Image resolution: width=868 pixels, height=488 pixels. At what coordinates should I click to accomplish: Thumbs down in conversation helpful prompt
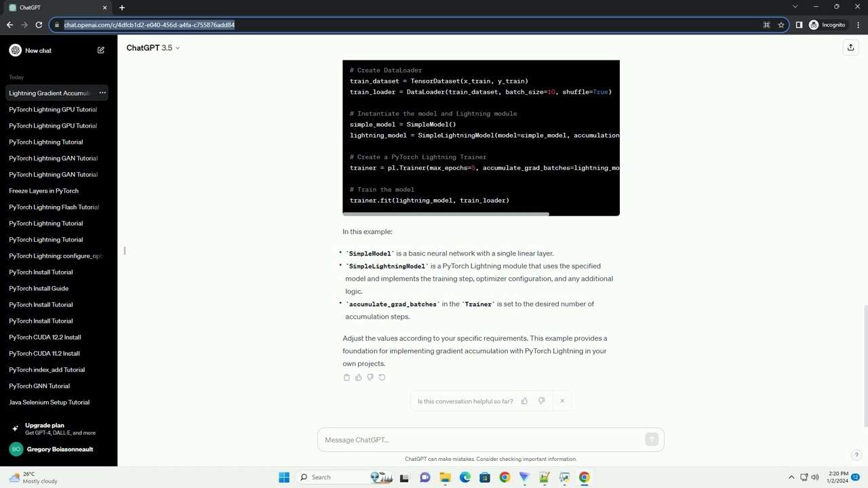click(x=541, y=401)
